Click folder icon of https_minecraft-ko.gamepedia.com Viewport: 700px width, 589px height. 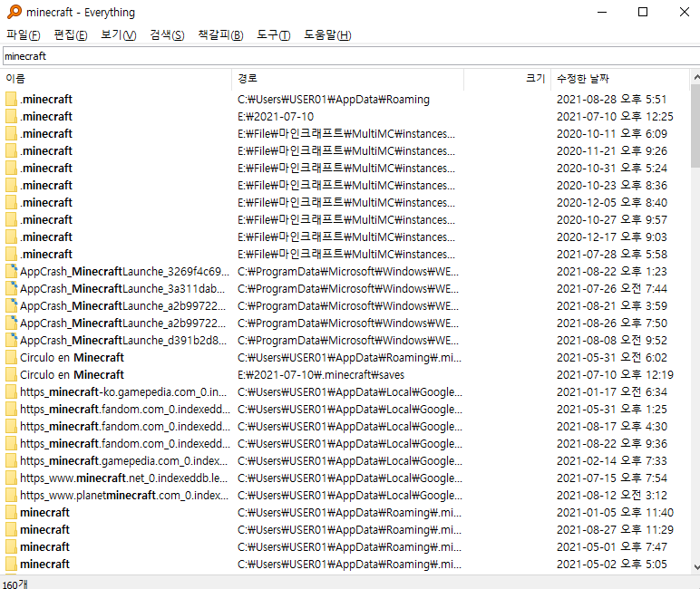click(11, 391)
